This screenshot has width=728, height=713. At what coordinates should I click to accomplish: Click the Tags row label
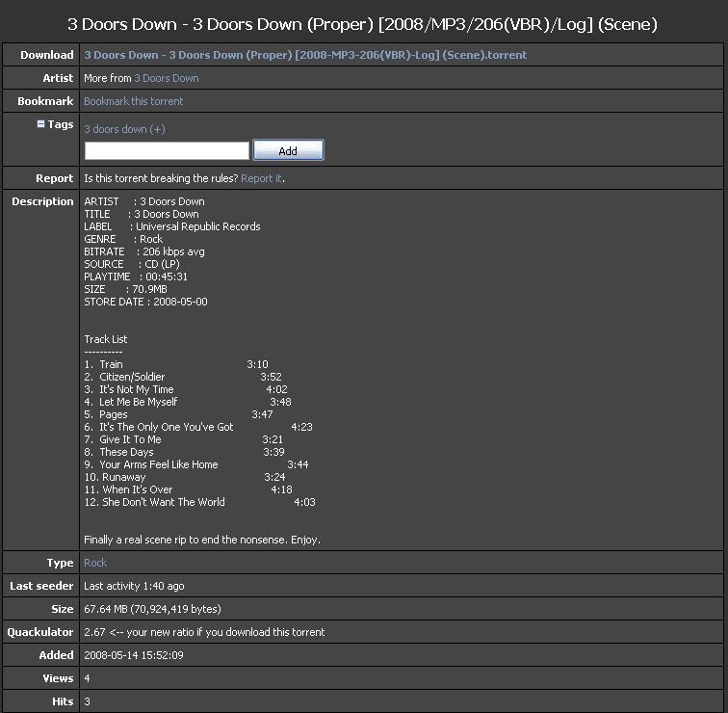click(60, 124)
